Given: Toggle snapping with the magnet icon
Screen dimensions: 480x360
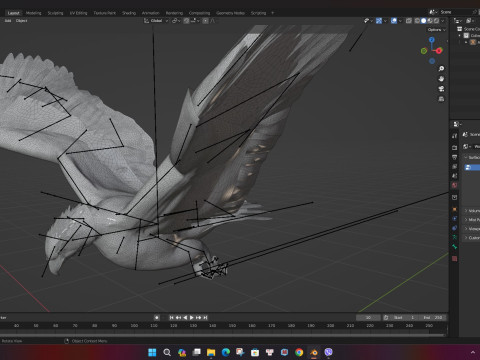Looking at the screenshot, I should (186, 21).
